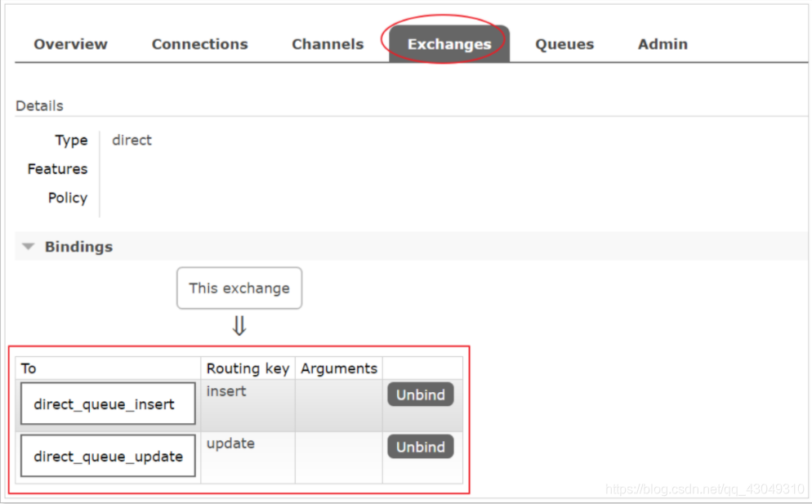
Task: Open the Queues tab
Action: (564, 45)
